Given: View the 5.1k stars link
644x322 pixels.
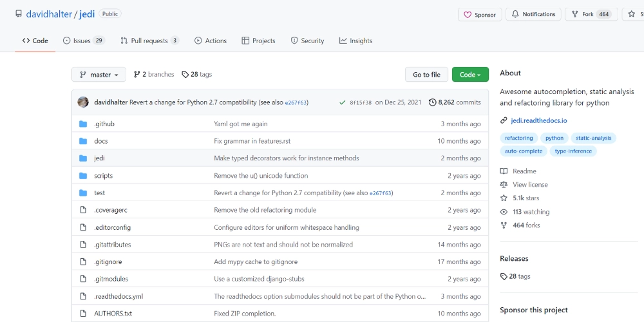Looking at the screenshot, I should click(x=526, y=198).
